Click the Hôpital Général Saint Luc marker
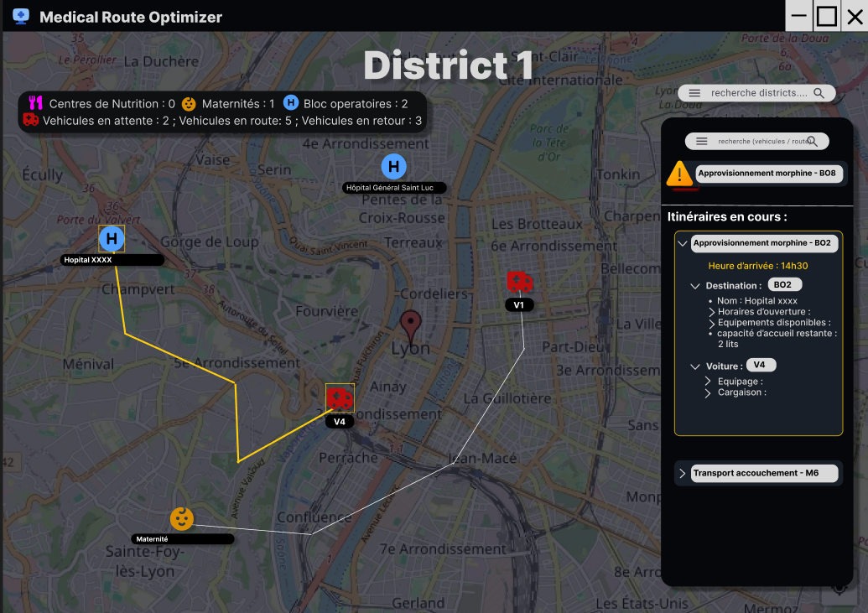 (x=393, y=166)
